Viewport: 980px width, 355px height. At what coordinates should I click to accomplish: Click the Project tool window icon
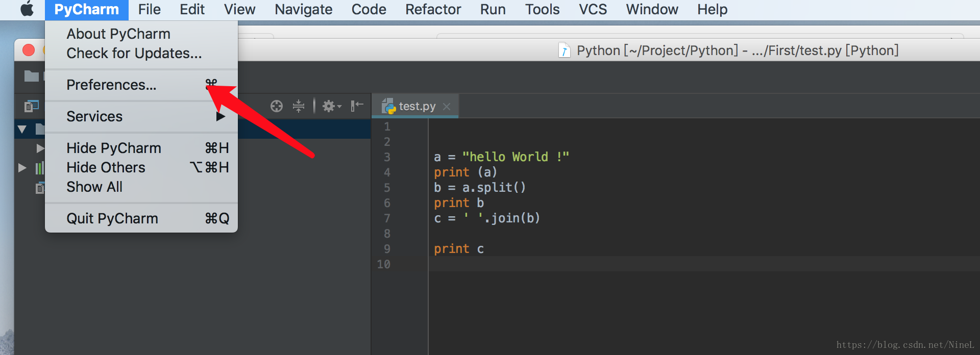pos(32,106)
